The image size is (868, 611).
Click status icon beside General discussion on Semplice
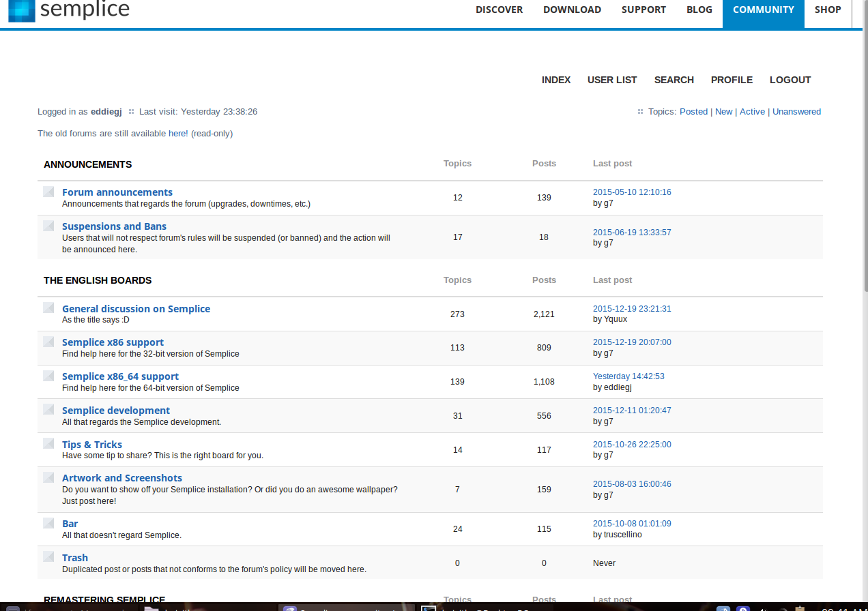[x=48, y=308]
